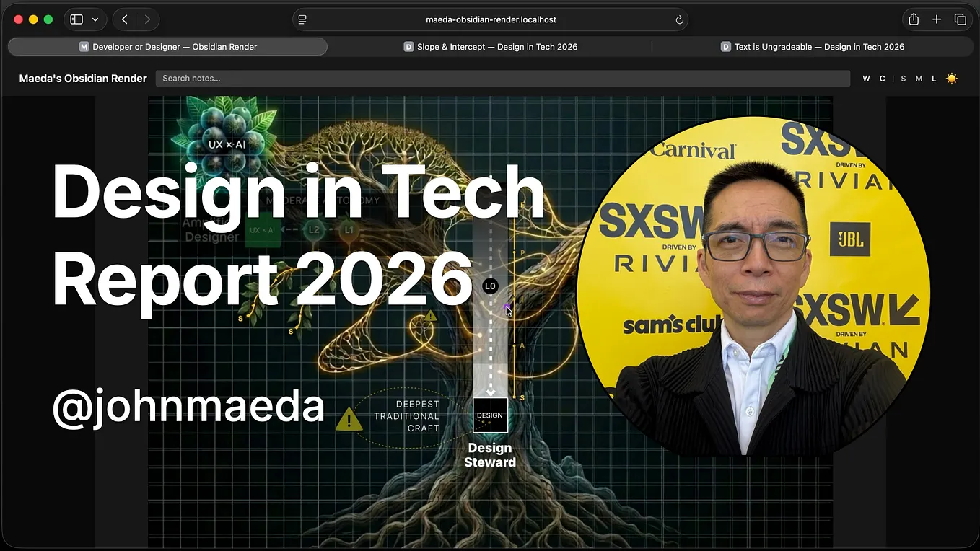
Task: Click the maeda-obsidian-render.localhost address field
Action: (x=491, y=19)
